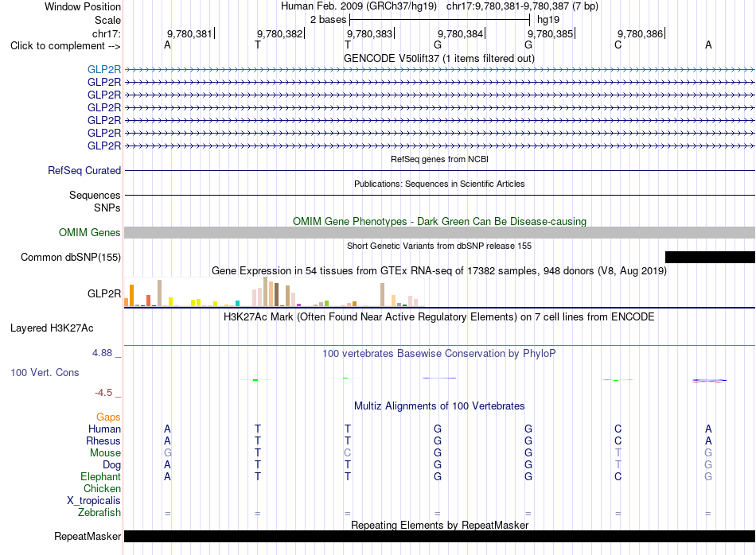
Task: Open the Layered H3K27Ac track label
Action: tap(52, 328)
